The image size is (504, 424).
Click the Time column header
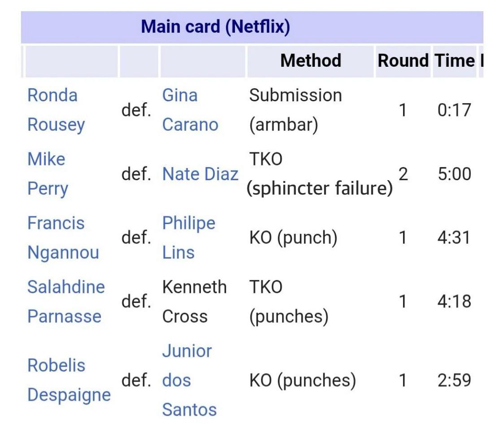pos(455,61)
